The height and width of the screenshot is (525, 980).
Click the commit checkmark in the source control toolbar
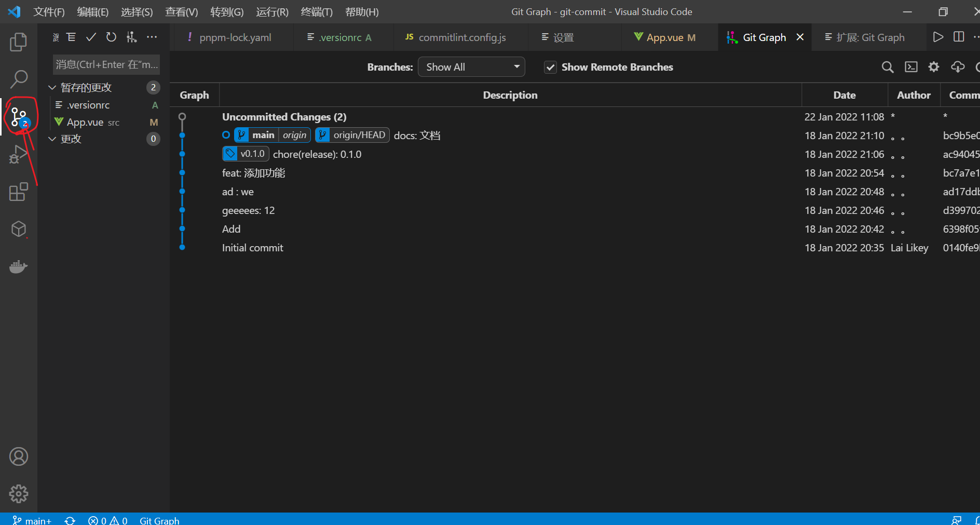tap(91, 37)
